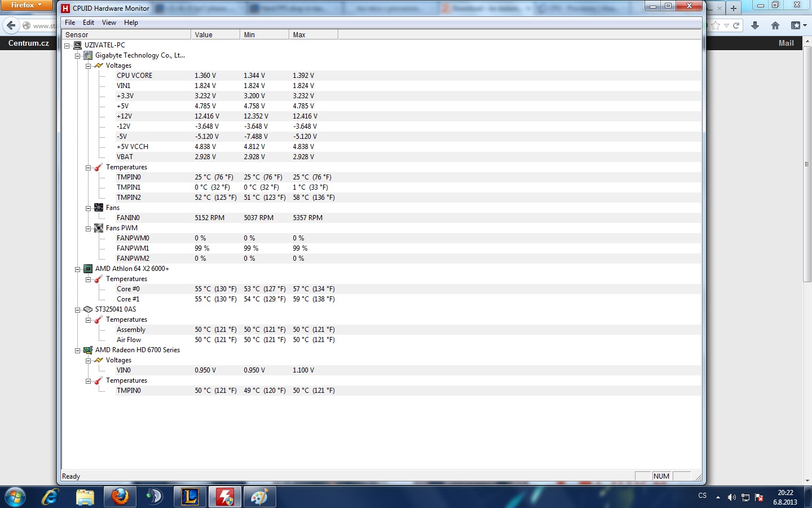The width and height of the screenshot is (812, 508).
Task: Click the Max column header
Action: (x=314, y=34)
